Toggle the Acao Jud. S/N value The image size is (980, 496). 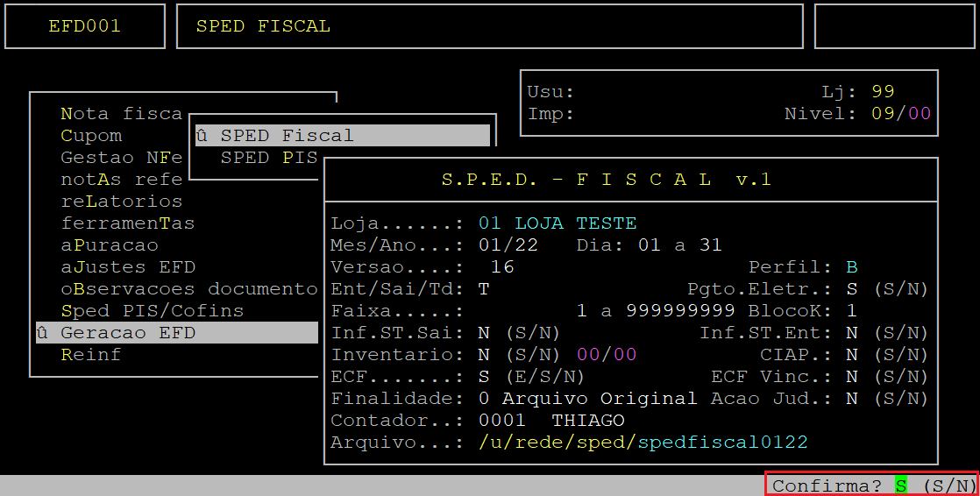(x=851, y=398)
